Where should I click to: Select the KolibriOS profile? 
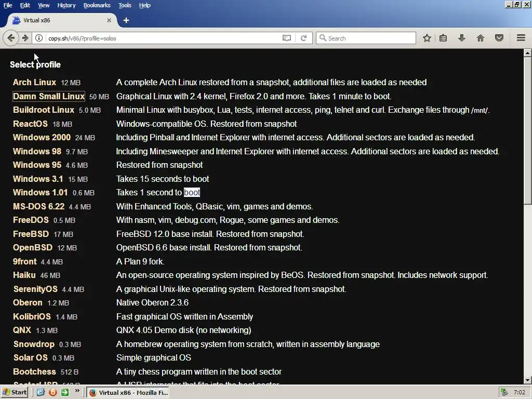point(32,316)
